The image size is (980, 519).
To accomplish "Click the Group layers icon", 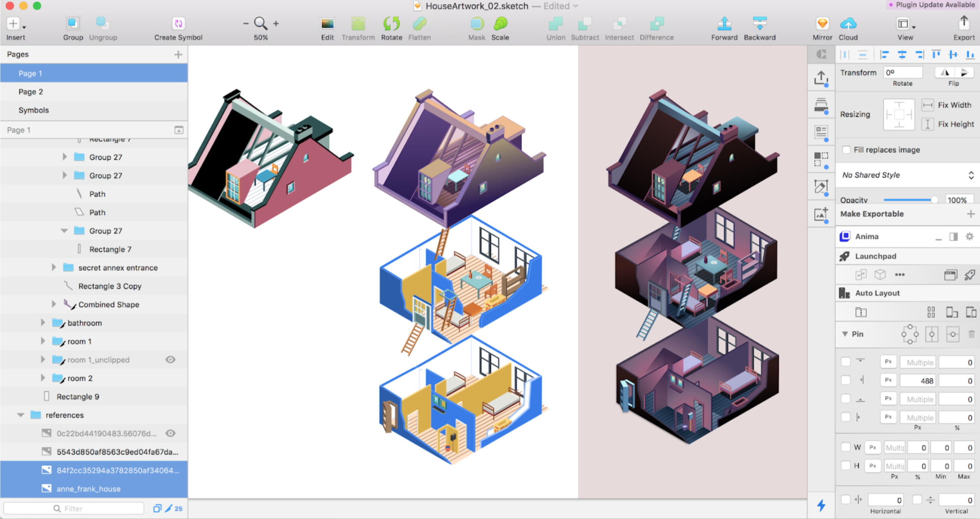I will click(73, 24).
